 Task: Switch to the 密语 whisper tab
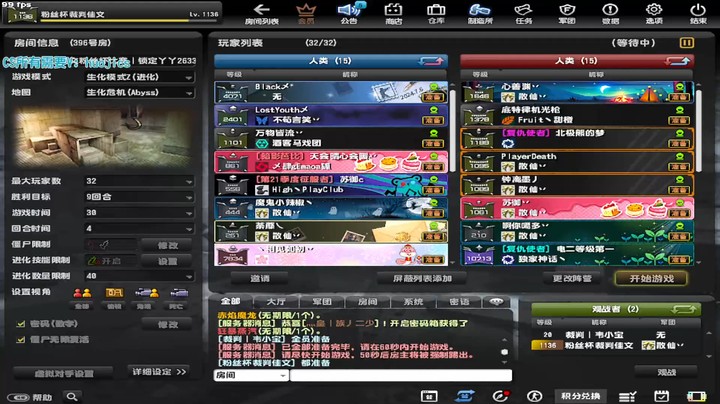[x=459, y=302]
